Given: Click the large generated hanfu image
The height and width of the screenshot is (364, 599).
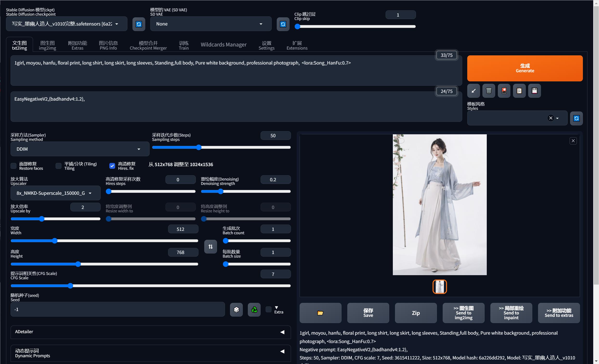Looking at the screenshot, I should (440, 205).
